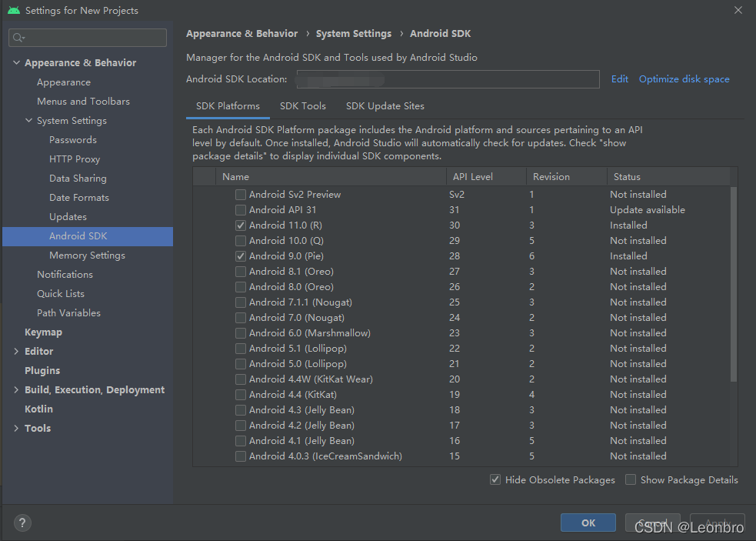Click the Android SDK Location field
The height and width of the screenshot is (541, 756).
448,79
